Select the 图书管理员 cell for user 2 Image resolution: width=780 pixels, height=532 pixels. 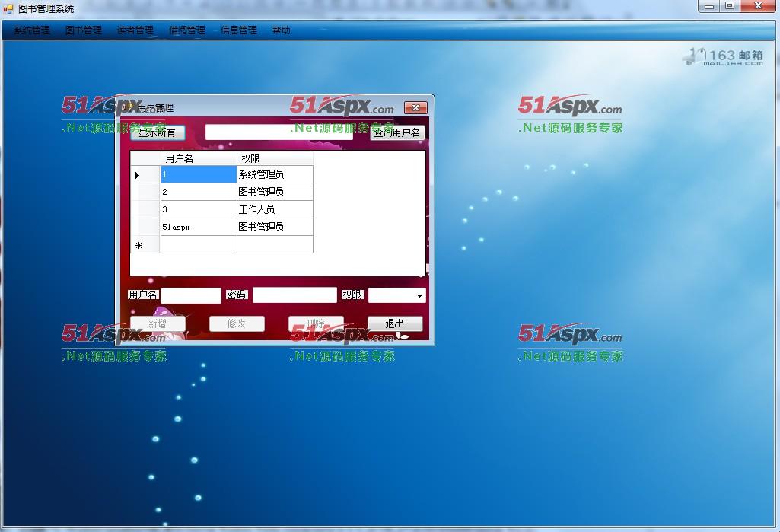(x=275, y=192)
